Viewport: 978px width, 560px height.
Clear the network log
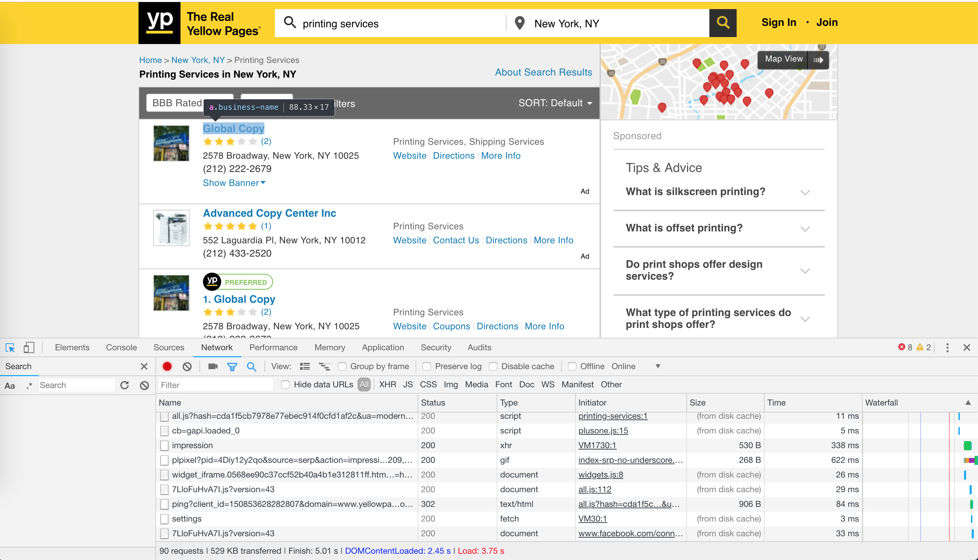pos(187,367)
